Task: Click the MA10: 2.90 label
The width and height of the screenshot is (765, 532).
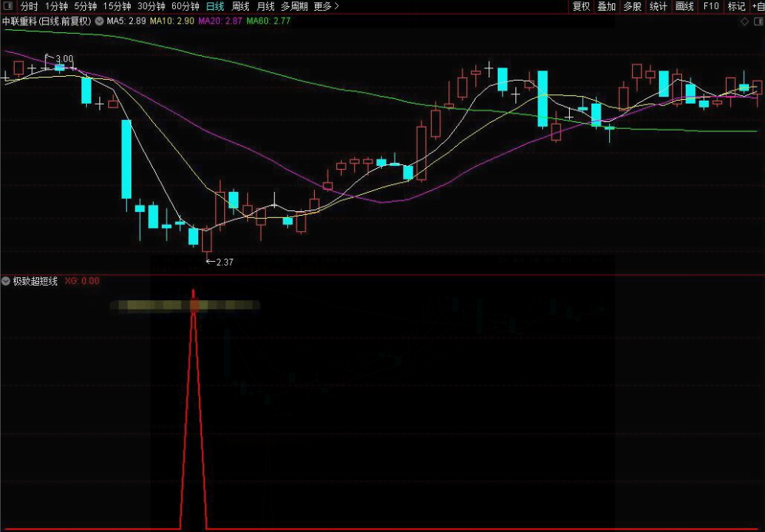Action: click(172, 21)
